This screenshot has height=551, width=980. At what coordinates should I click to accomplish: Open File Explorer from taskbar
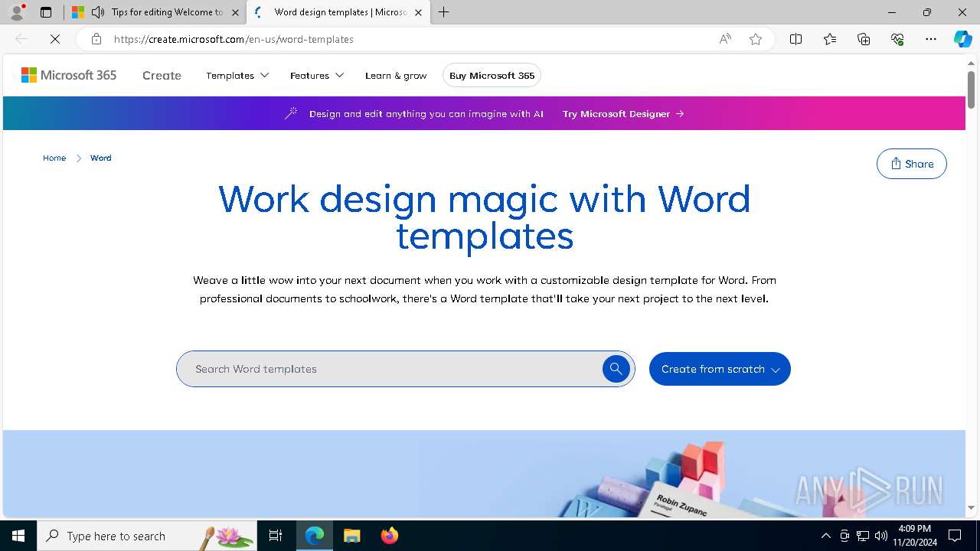pos(351,536)
